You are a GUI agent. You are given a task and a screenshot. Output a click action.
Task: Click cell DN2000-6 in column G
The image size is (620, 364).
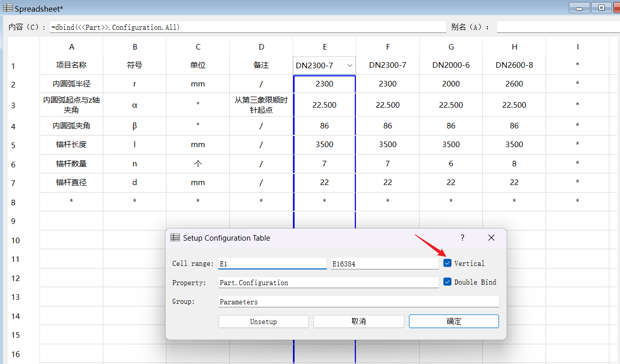click(x=451, y=65)
